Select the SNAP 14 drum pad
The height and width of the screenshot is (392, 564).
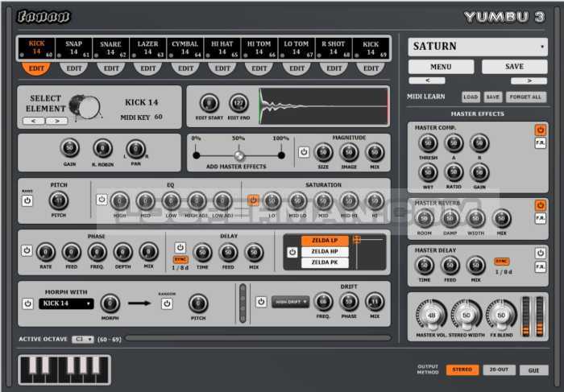coord(74,48)
